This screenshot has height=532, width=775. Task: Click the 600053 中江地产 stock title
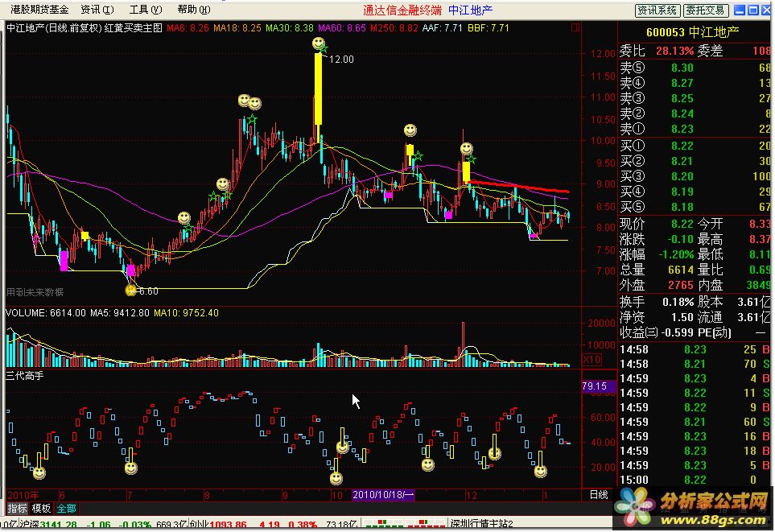tap(692, 32)
